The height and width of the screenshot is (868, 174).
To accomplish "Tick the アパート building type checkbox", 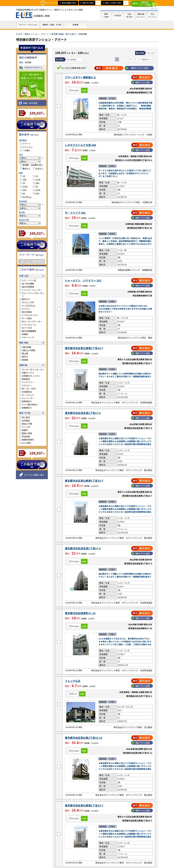I will (x=21, y=144).
